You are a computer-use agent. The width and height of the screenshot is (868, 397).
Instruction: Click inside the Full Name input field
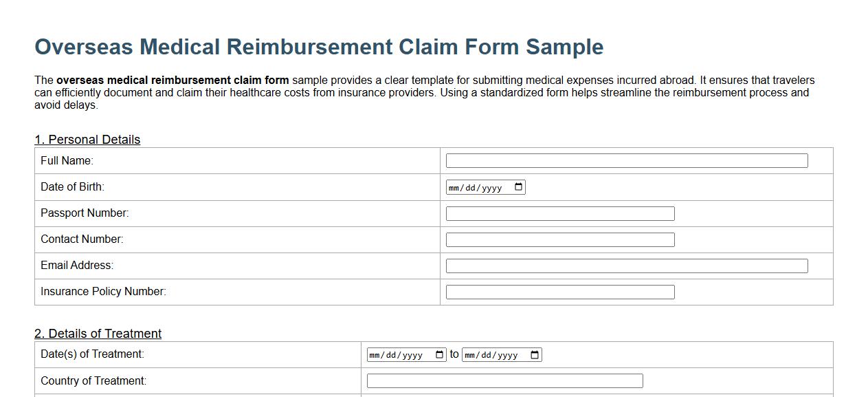click(x=625, y=160)
